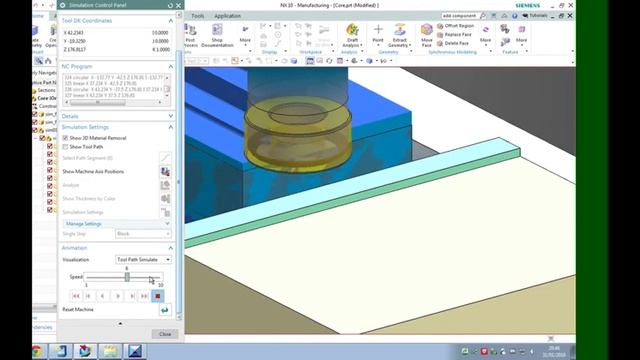Image resolution: width=640 pixels, height=360 pixels.
Task: Enable Show Tool Path checkbox
Action: pos(65,147)
